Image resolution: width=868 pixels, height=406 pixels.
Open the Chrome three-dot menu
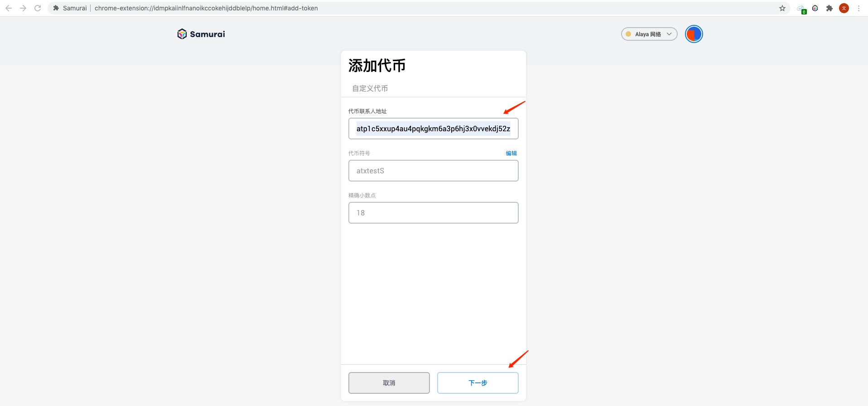(858, 8)
